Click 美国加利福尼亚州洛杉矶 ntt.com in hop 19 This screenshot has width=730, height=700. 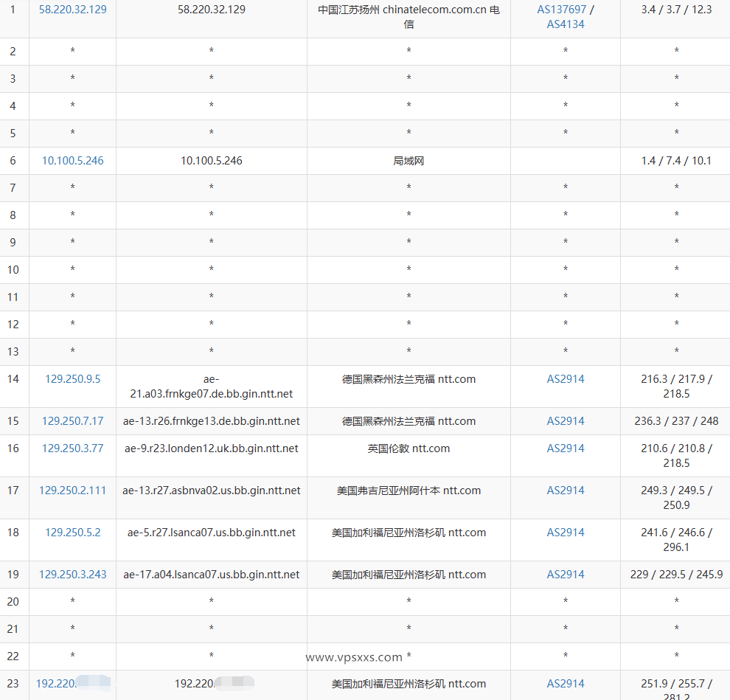409,575
